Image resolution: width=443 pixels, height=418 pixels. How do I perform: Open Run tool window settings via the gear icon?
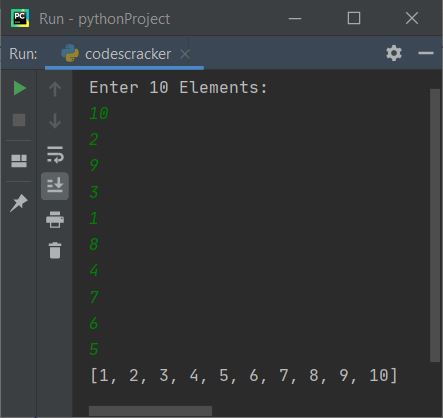click(394, 53)
